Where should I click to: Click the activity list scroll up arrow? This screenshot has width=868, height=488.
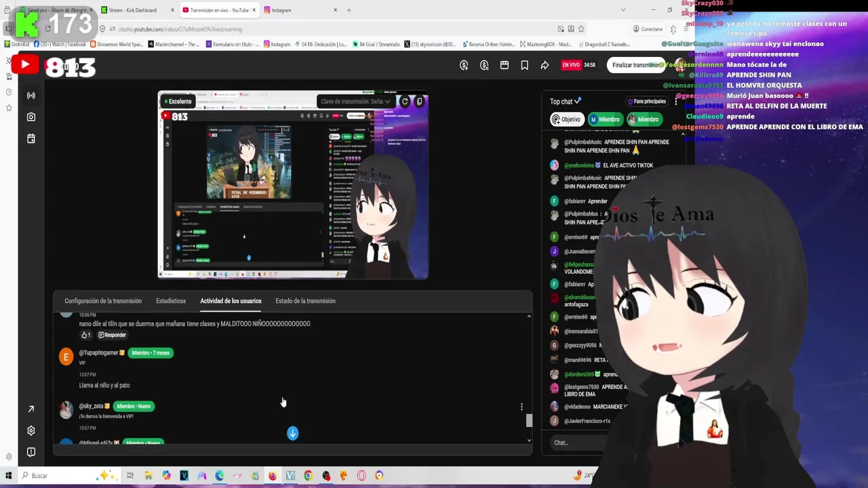[x=529, y=317]
